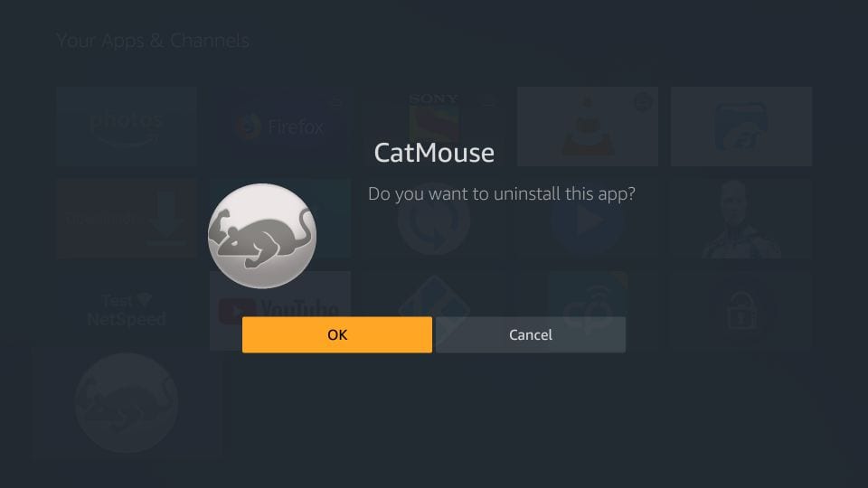Select the Sony app tile behind dialog

tap(434, 127)
